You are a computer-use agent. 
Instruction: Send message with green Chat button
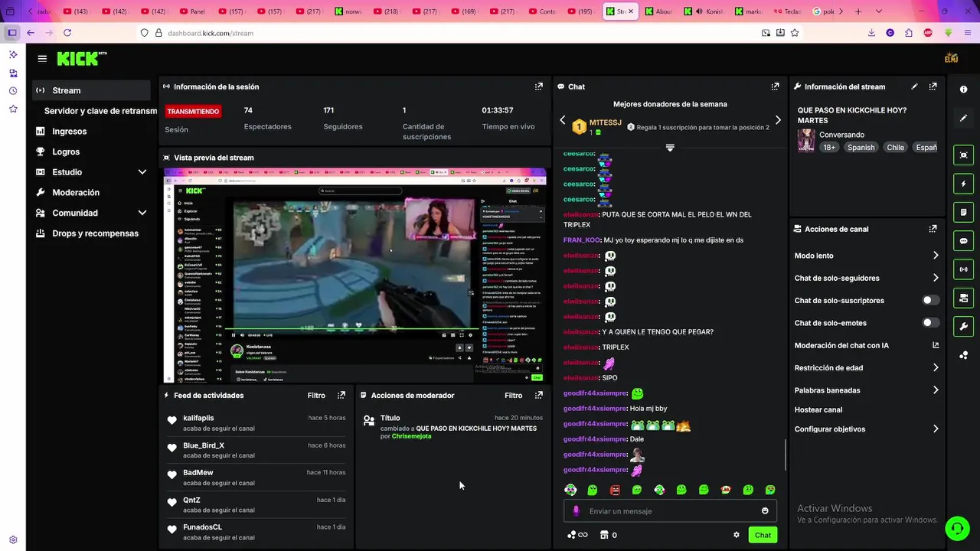click(x=763, y=535)
